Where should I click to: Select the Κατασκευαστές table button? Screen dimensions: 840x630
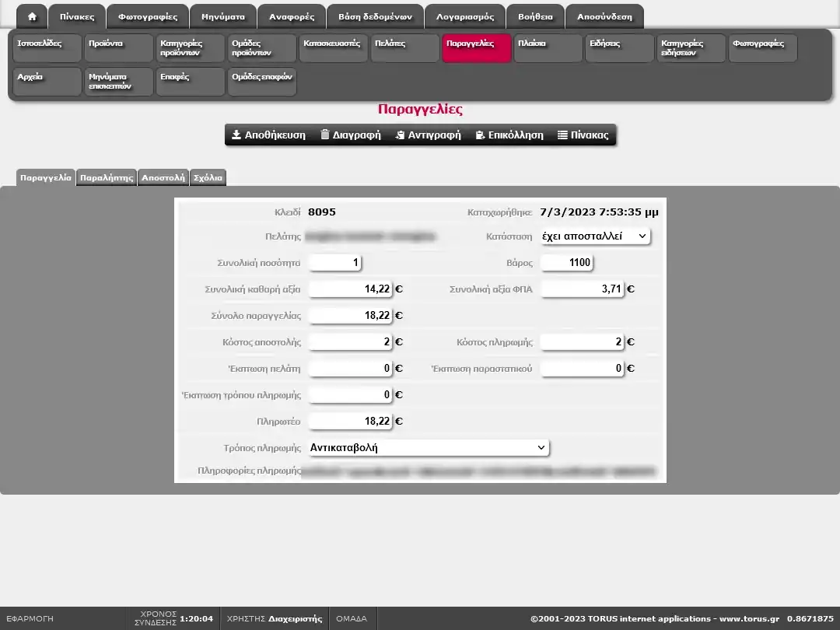pos(333,48)
